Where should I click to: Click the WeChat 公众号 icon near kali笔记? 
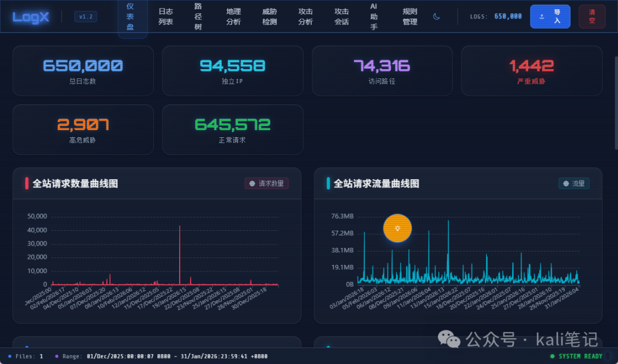click(450, 341)
